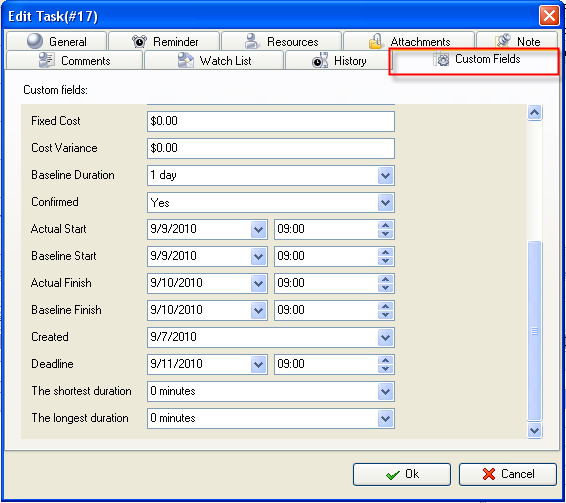This screenshot has height=503, width=566.
Task: Open the General tab
Action: (57, 41)
